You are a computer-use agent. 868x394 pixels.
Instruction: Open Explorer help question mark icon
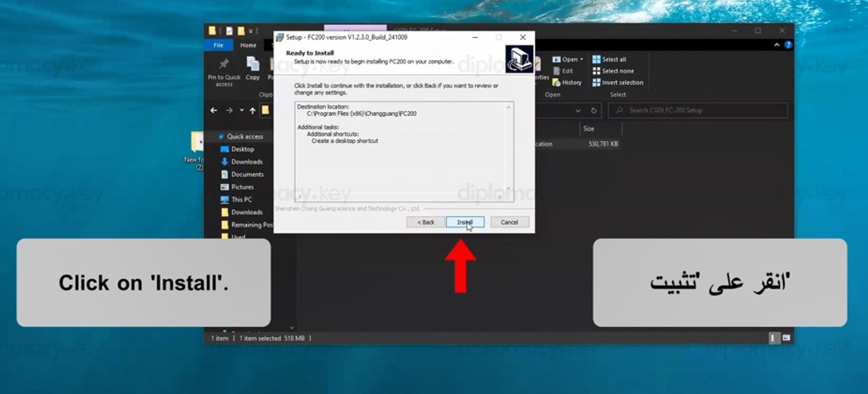788,45
